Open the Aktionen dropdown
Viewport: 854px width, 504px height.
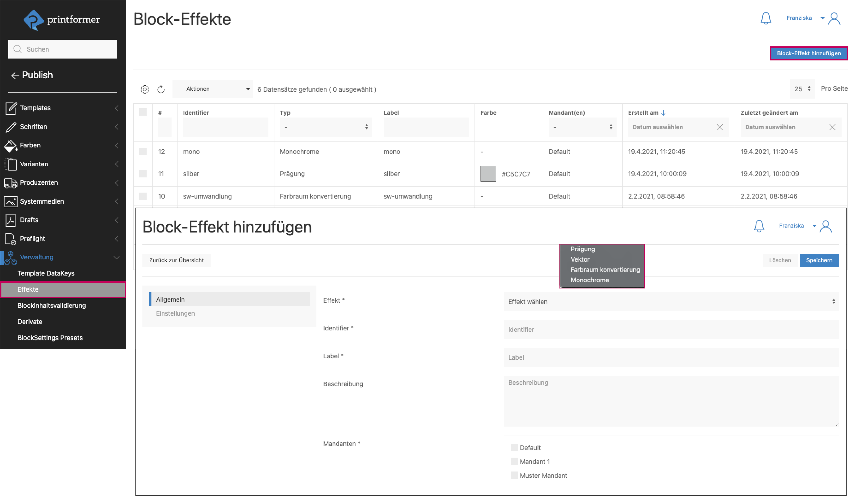tap(212, 89)
